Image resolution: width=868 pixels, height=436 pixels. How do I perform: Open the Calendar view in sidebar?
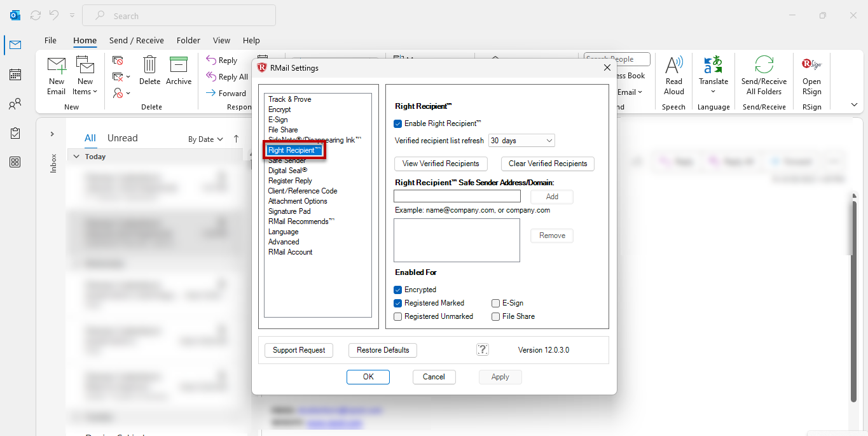pos(15,74)
